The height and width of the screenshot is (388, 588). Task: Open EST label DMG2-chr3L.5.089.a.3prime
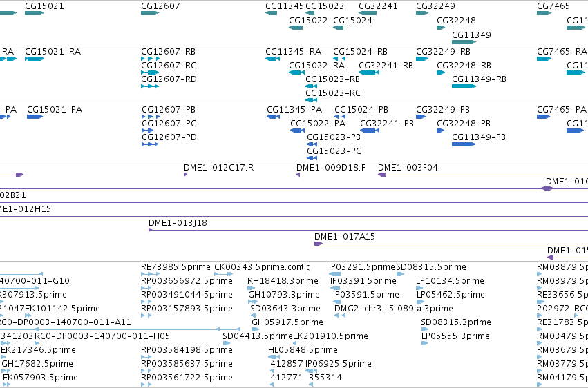click(394, 309)
